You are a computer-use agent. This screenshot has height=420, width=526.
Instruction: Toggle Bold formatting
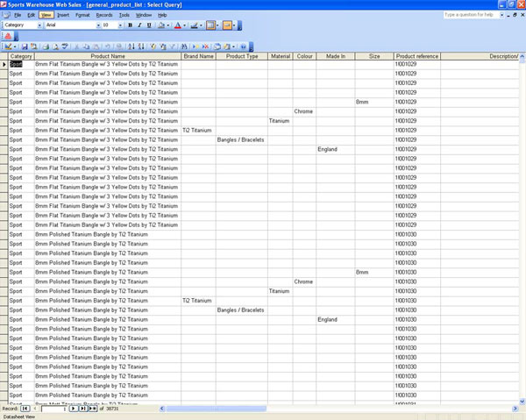click(x=129, y=25)
